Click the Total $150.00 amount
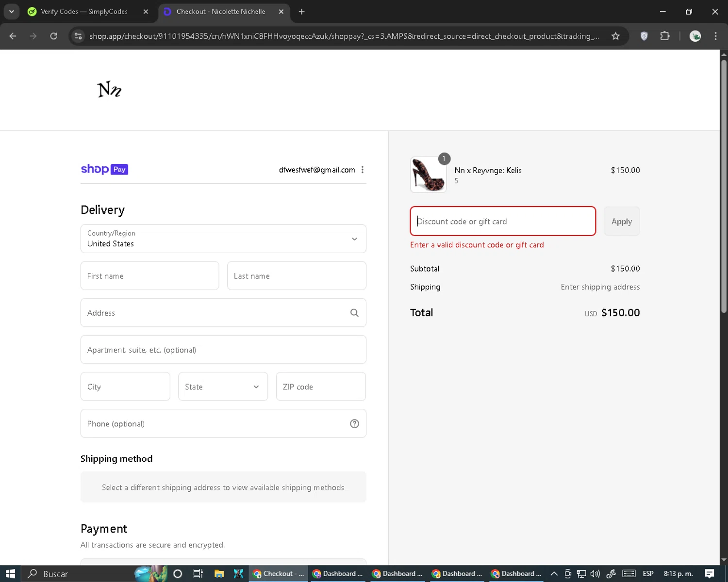 [x=620, y=313]
